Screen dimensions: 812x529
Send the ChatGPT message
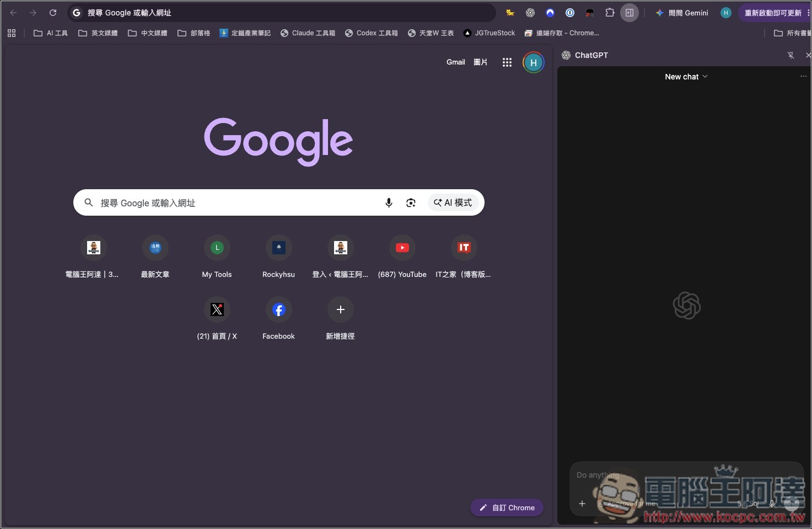coord(792,504)
